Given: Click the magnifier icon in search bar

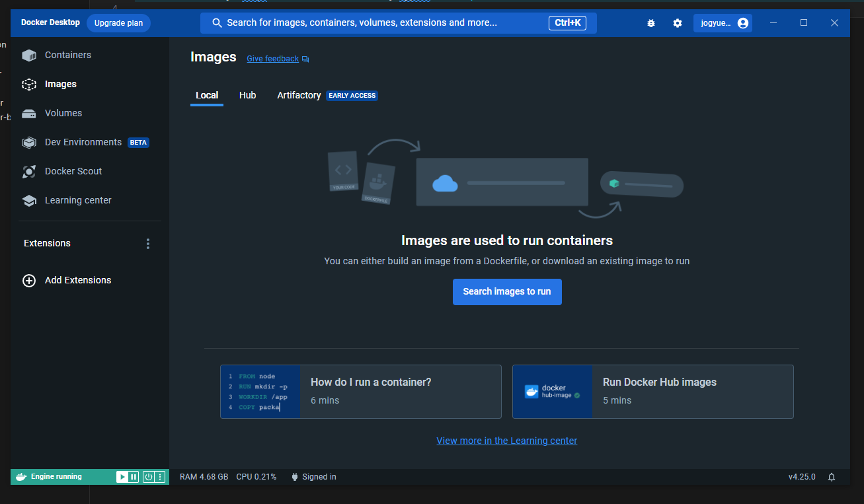Looking at the screenshot, I should tap(217, 23).
